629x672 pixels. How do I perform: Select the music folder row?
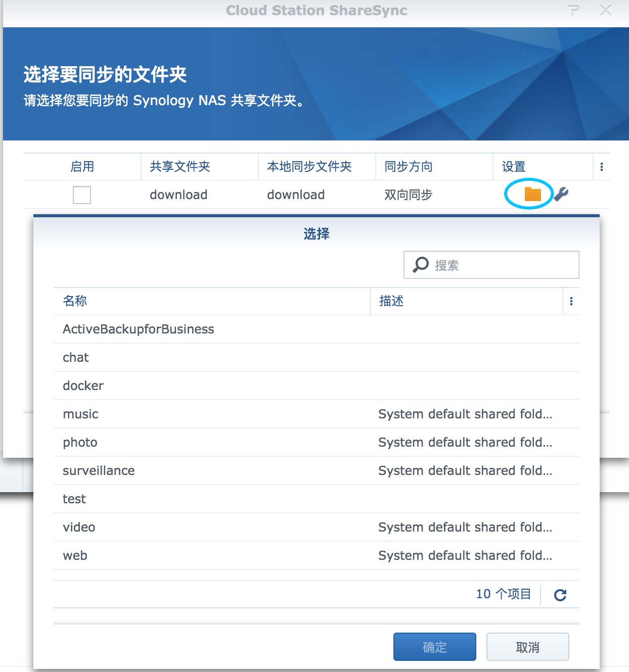coord(317,414)
